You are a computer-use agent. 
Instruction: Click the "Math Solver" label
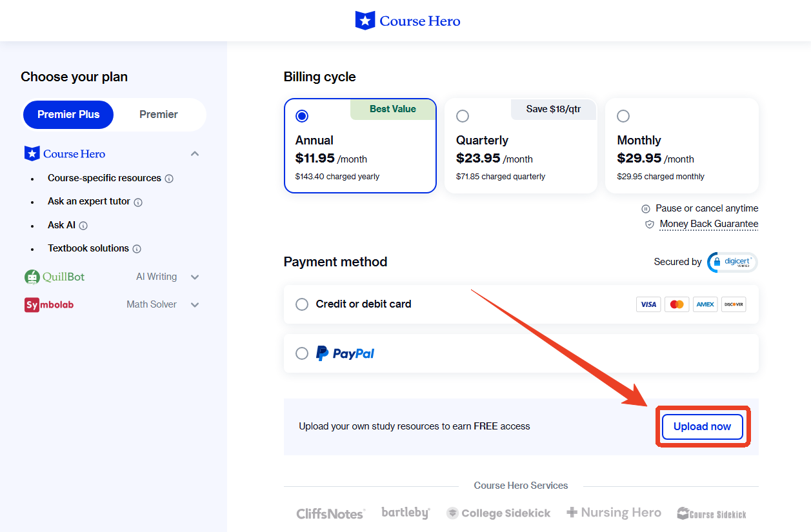152,304
